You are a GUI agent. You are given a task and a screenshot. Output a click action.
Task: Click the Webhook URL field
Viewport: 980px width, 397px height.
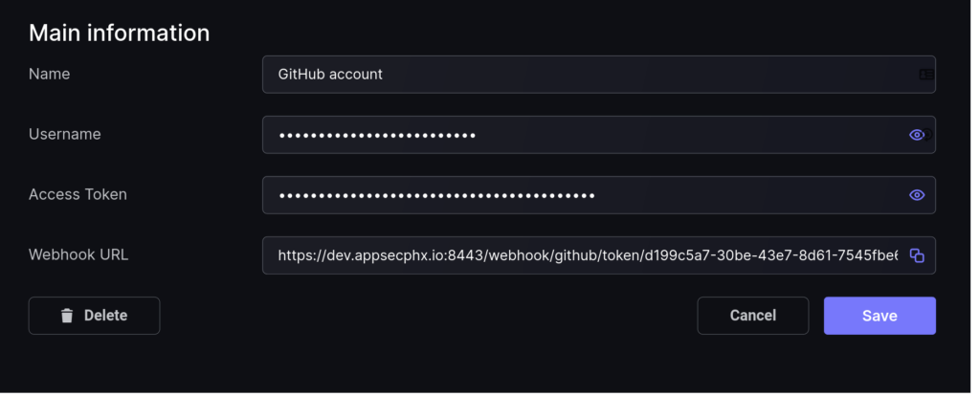[599, 255]
